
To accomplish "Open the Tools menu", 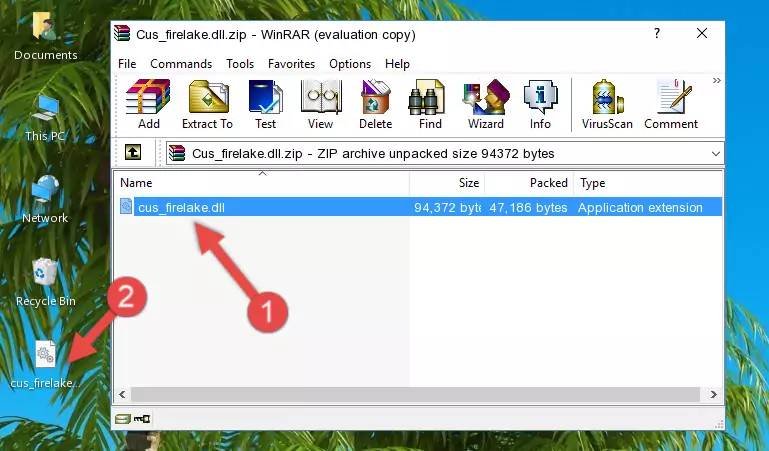I will [240, 64].
